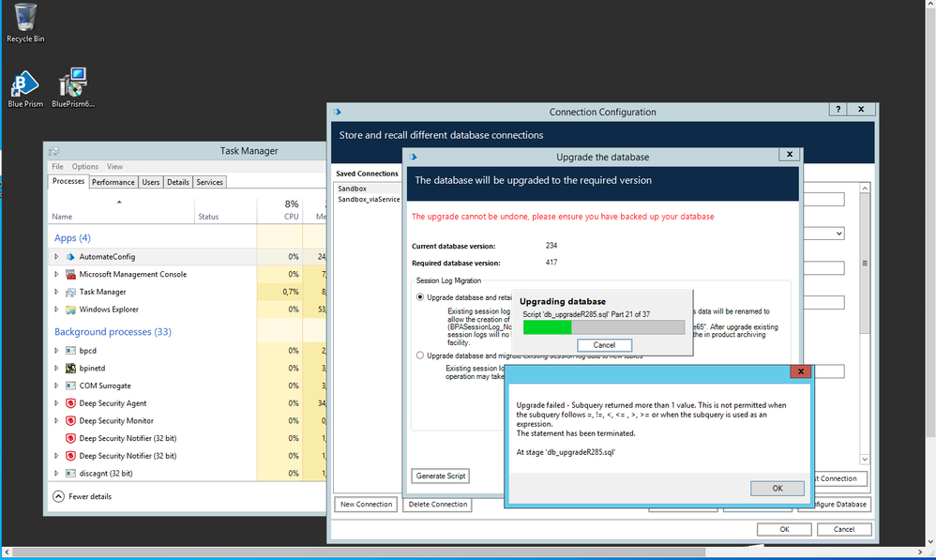The height and width of the screenshot is (560, 936).
Task: Expand the Task Manager process row
Action: pyautogui.click(x=56, y=292)
